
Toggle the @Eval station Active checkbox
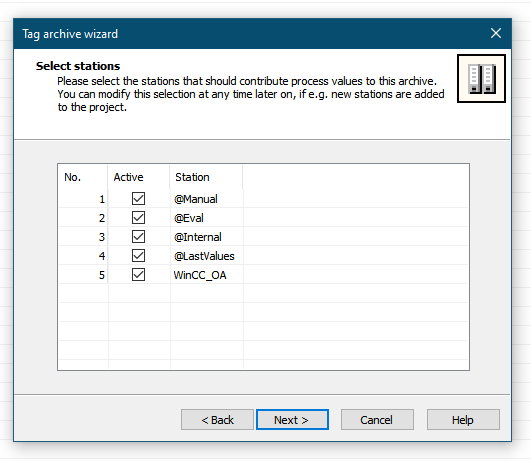coord(138,217)
